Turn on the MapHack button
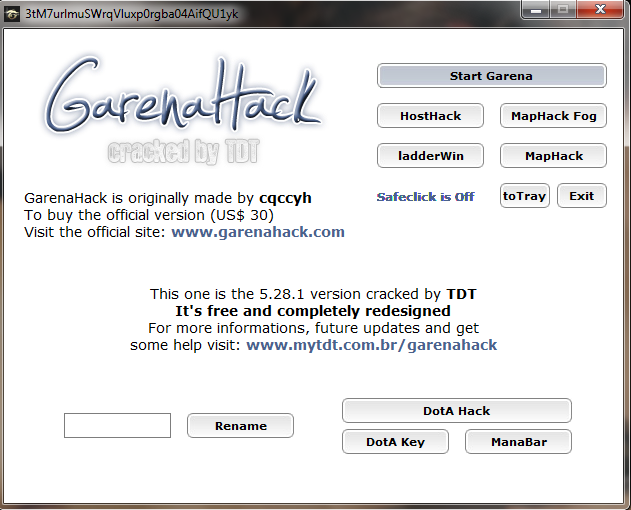This screenshot has height=510, width=631. (553, 156)
